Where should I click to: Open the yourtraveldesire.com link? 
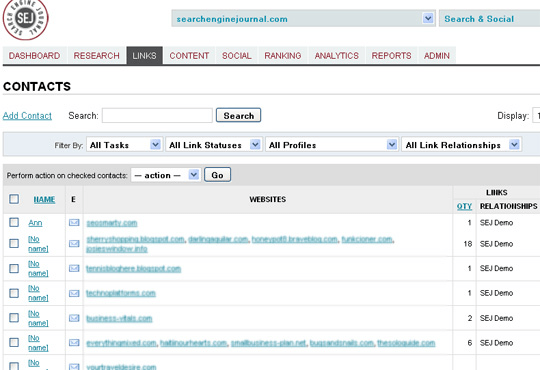coord(121,367)
